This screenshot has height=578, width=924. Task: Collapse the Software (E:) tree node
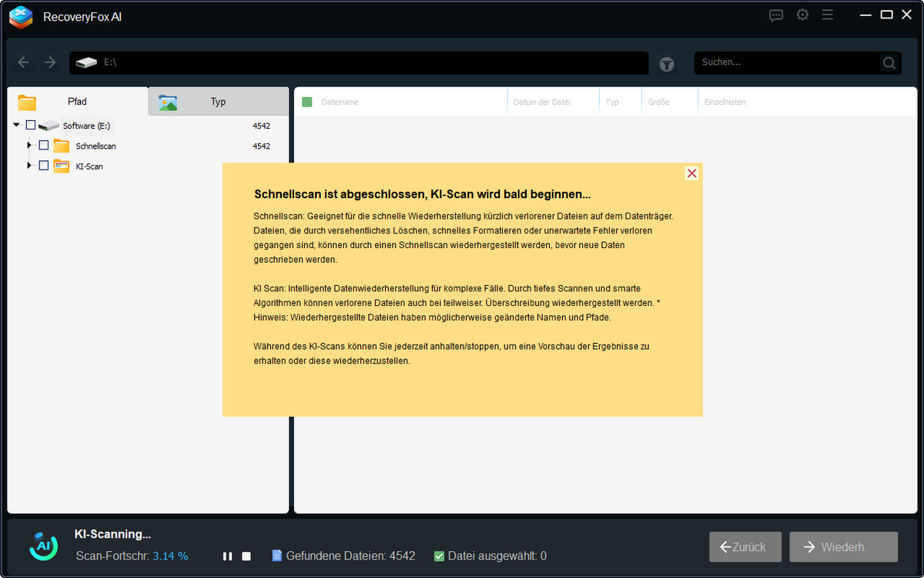pyautogui.click(x=16, y=125)
